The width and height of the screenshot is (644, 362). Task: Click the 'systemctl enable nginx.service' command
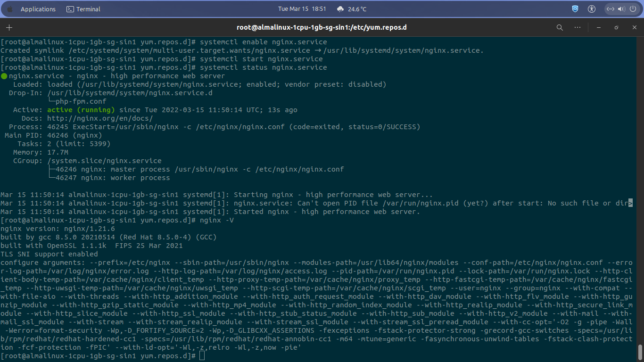[263, 42]
